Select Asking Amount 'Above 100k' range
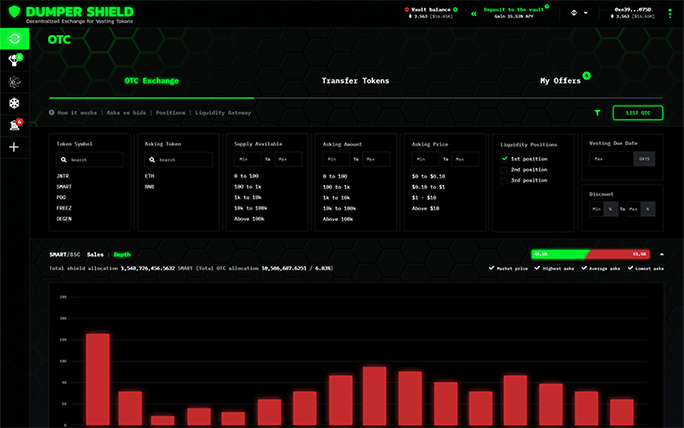Image resolution: width=684 pixels, height=428 pixels. point(338,219)
